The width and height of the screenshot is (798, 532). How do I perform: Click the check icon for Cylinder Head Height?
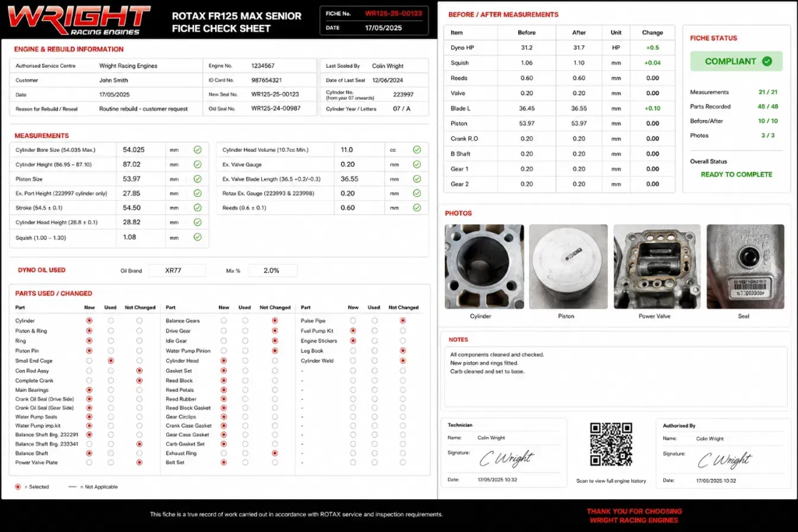pos(197,222)
